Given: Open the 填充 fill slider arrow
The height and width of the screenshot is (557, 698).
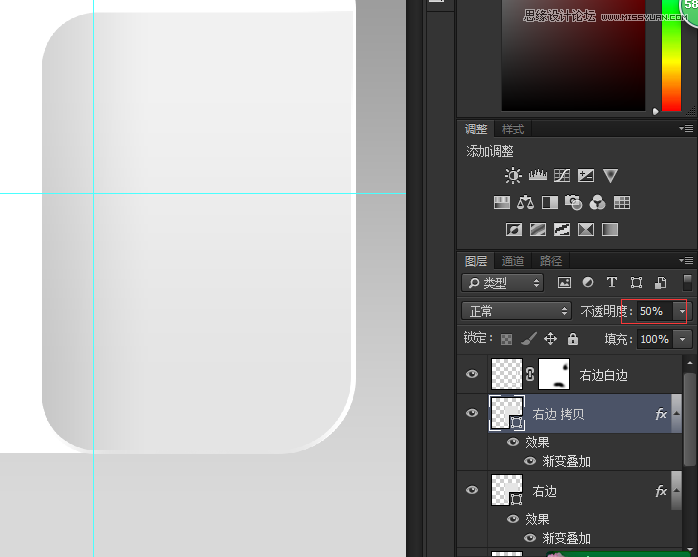Looking at the screenshot, I should tap(682, 339).
